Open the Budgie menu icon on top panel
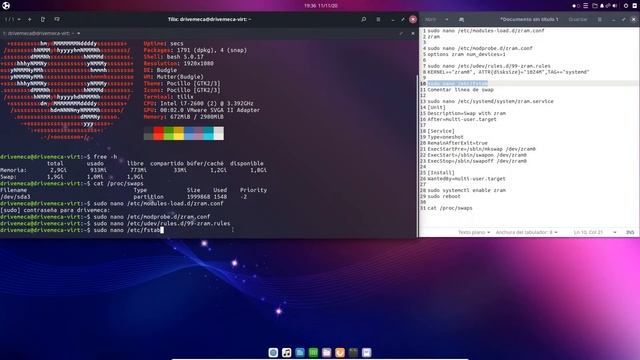 (x=6, y=6)
